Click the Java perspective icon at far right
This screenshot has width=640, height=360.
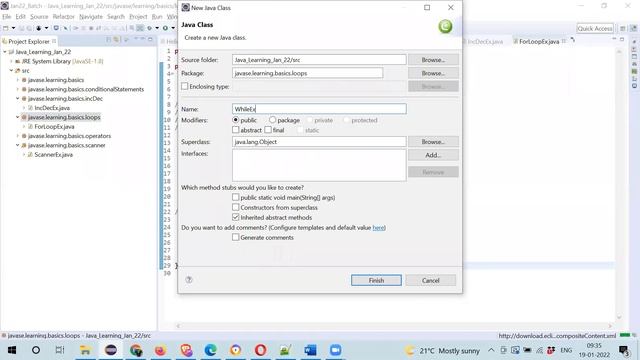tap(633, 28)
